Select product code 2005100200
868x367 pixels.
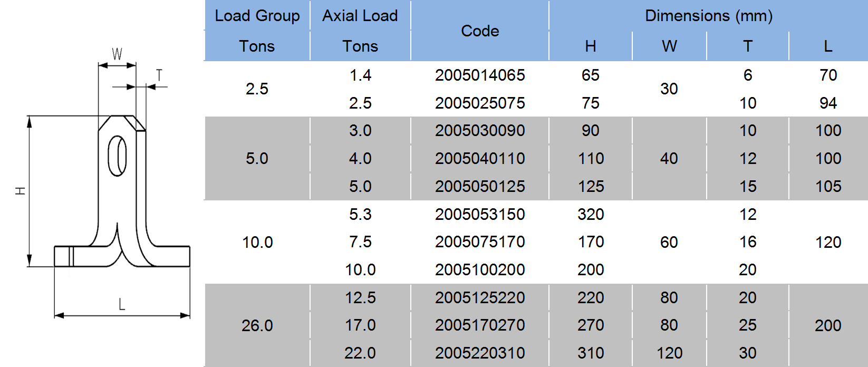(x=479, y=269)
